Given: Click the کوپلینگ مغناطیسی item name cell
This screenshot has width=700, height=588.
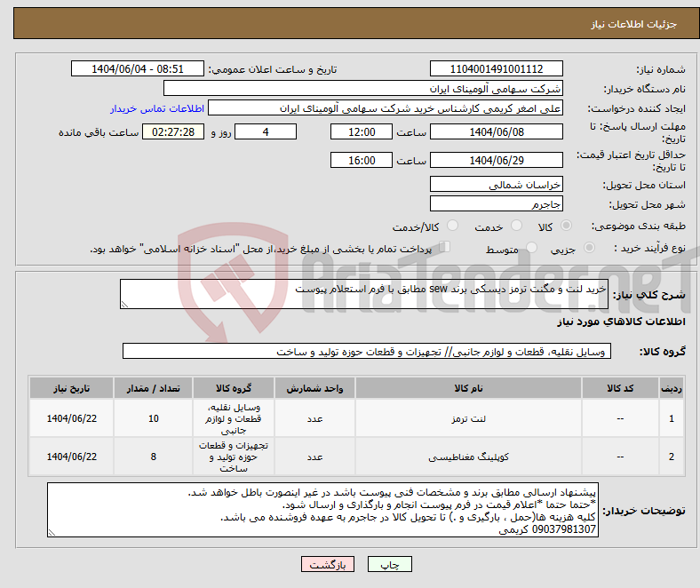Looking at the screenshot, I should (x=468, y=457).
